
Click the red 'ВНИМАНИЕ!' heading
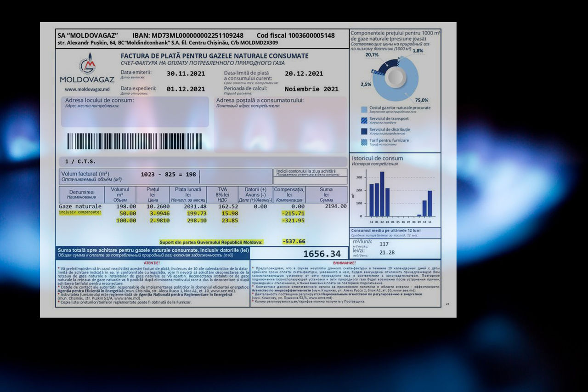pyautogui.click(x=344, y=263)
